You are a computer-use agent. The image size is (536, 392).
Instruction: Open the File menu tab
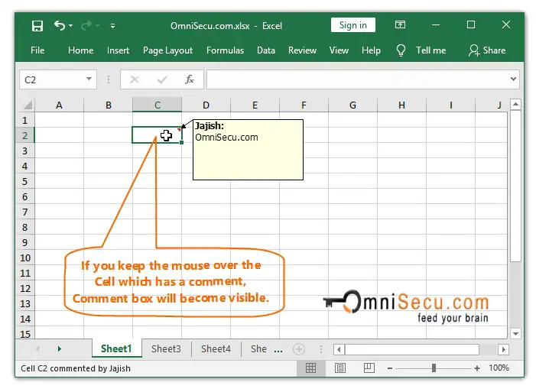37,50
